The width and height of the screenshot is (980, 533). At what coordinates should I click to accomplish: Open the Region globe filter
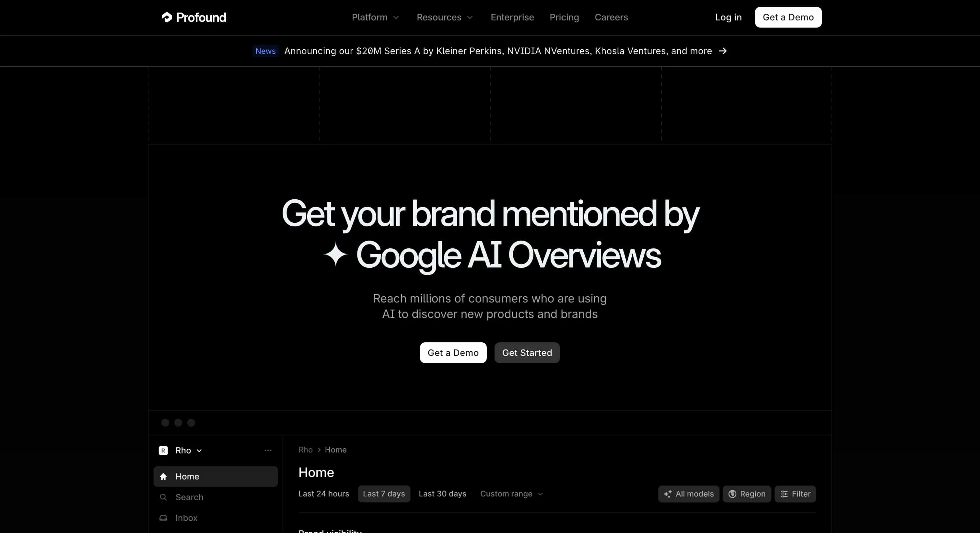(x=746, y=494)
